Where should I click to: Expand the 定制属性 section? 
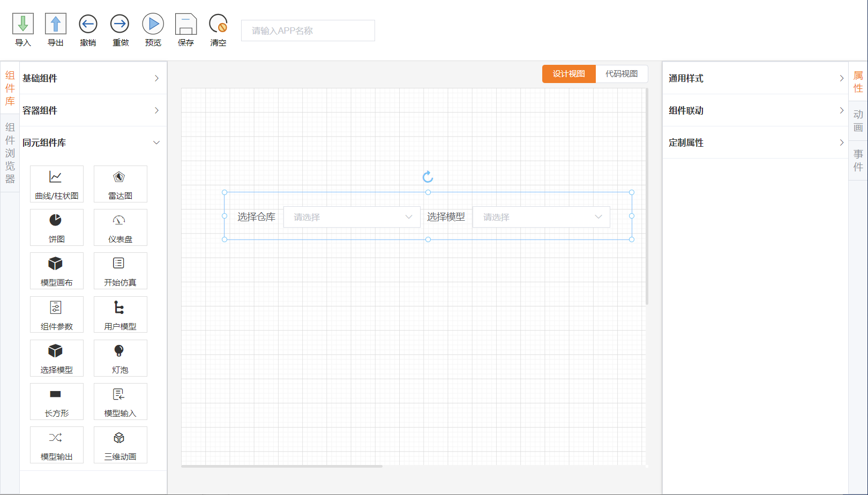[x=755, y=142]
